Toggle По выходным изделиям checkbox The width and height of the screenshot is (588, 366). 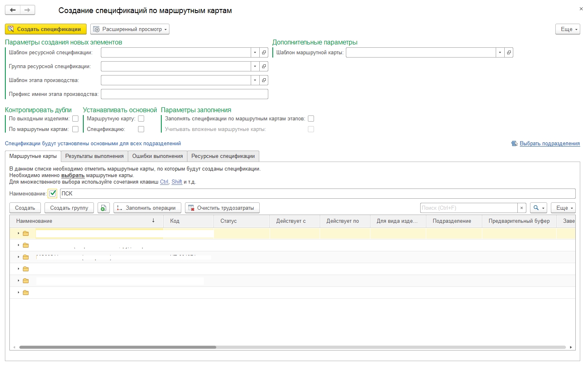coord(75,119)
